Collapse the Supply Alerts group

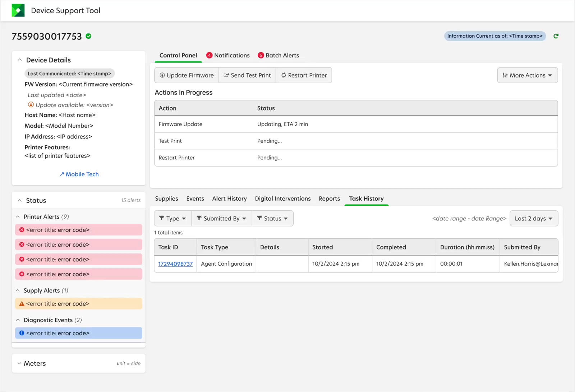[x=18, y=290]
